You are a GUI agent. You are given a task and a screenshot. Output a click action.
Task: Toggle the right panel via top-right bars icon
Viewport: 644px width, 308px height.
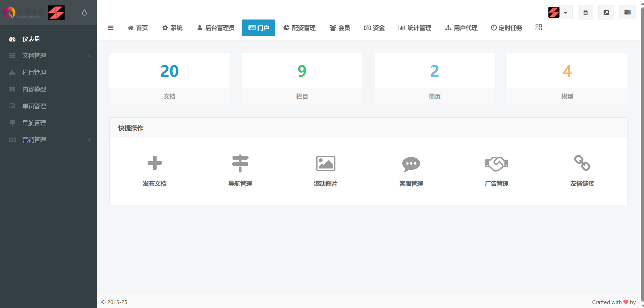(x=627, y=12)
